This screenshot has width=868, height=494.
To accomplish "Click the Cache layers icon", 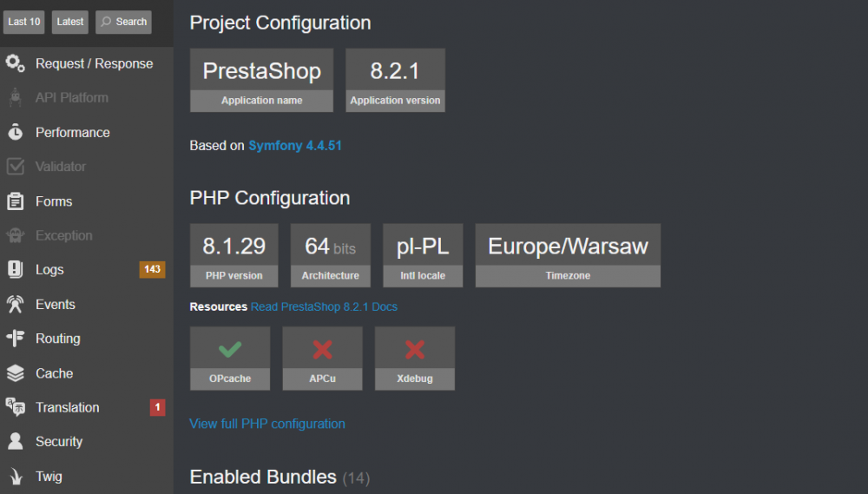I will (x=16, y=373).
